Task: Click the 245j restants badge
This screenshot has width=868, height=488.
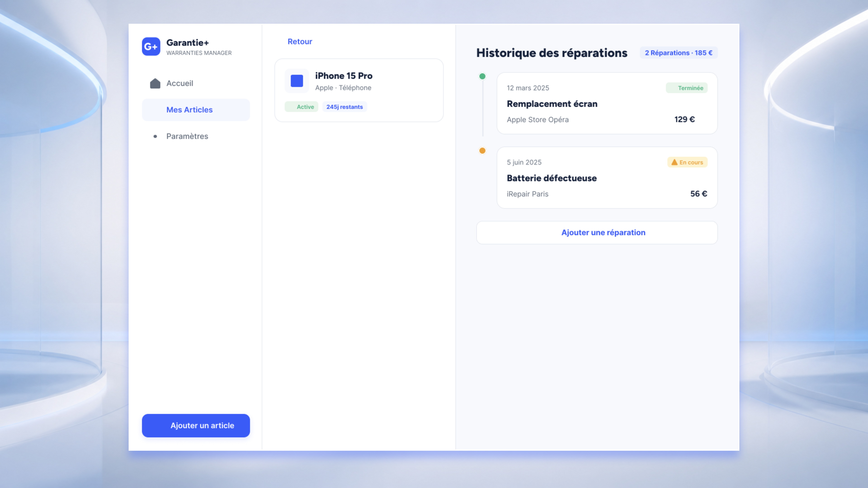Action: [x=344, y=107]
